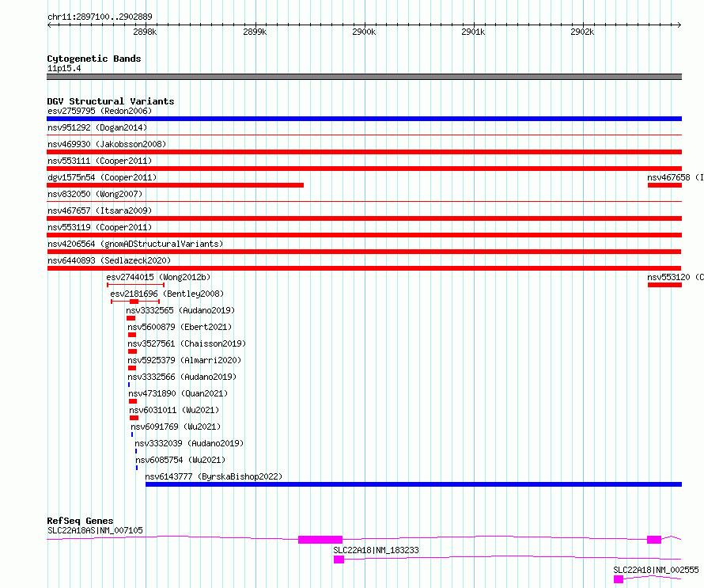Click the 11p15.4 cytogenetic band label
The height and width of the screenshot is (588, 704).
point(64,68)
